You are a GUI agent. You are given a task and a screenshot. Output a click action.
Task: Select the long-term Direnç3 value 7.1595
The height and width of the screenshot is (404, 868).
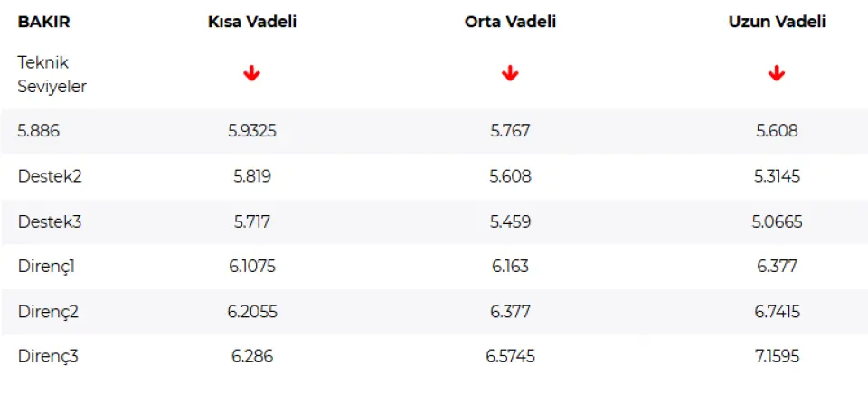[x=777, y=356]
